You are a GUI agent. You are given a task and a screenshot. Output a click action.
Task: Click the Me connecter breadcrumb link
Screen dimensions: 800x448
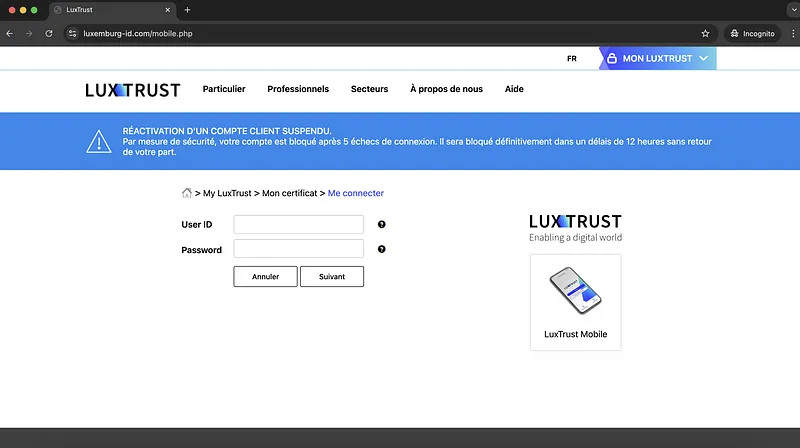[x=356, y=193]
